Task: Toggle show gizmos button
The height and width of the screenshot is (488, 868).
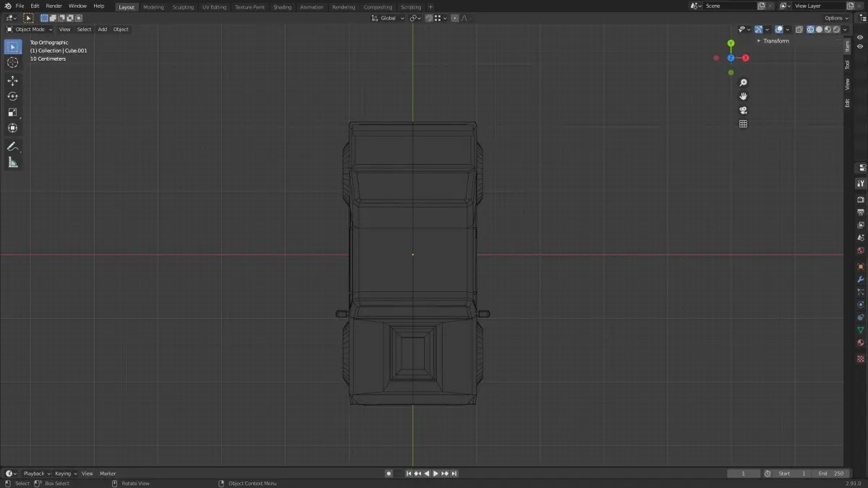Action: tap(758, 30)
